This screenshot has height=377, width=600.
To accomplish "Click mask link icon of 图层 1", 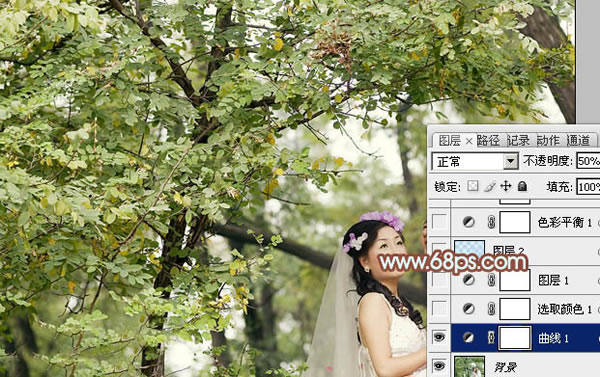I will pyautogui.click(x=491, y=280).
